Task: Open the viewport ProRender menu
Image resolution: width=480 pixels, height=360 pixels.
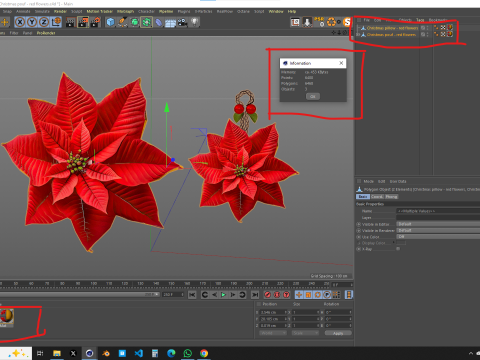Action: pos(46,33)
